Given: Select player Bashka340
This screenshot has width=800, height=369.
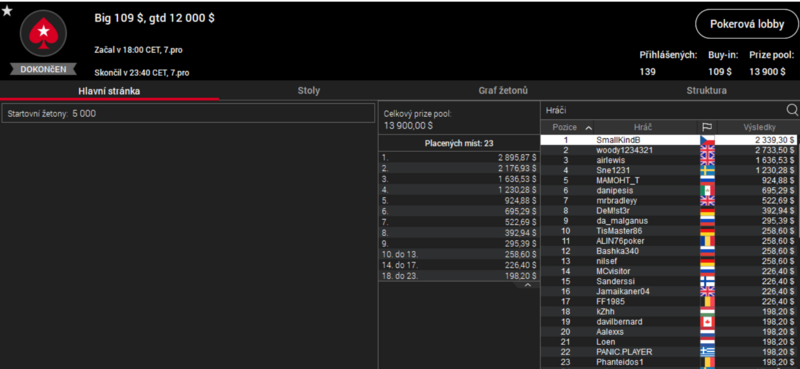Looking at the screenshot, I should pyautogui.click(x=668, y=251).
